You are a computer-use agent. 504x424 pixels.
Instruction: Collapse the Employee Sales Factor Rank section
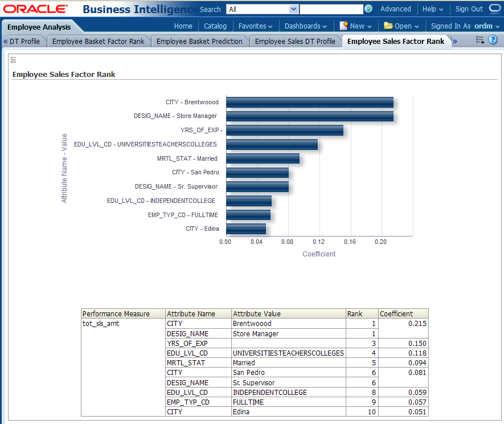pos(14,60)
